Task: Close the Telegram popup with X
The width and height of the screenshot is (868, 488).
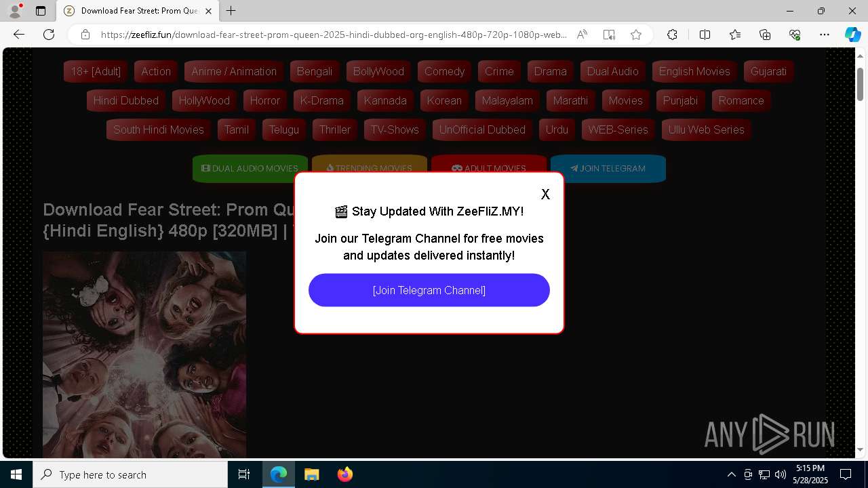Action: coord(545,195)
